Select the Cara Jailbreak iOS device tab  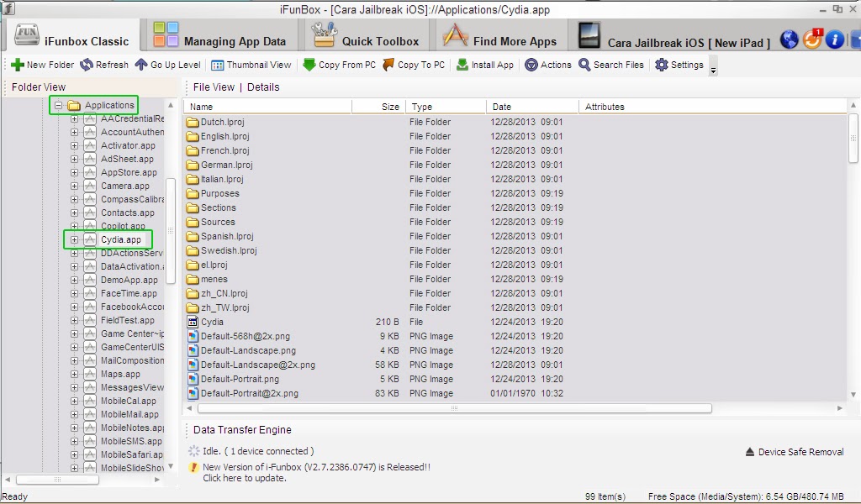673,37
